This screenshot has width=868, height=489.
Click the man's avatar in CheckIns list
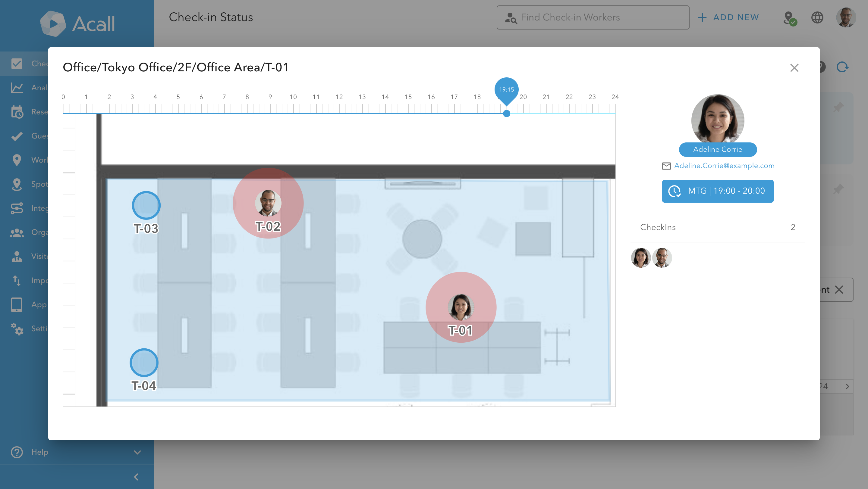(x=662, y=258)
